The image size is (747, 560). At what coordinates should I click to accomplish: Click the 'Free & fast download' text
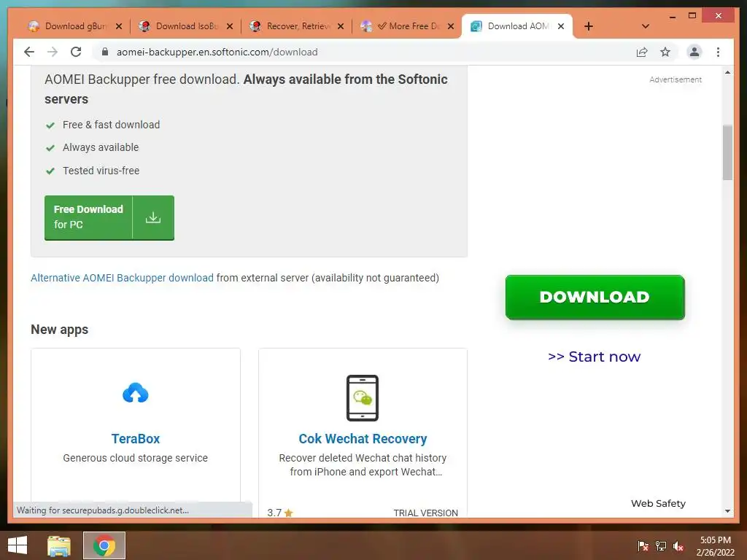point(111,125)
